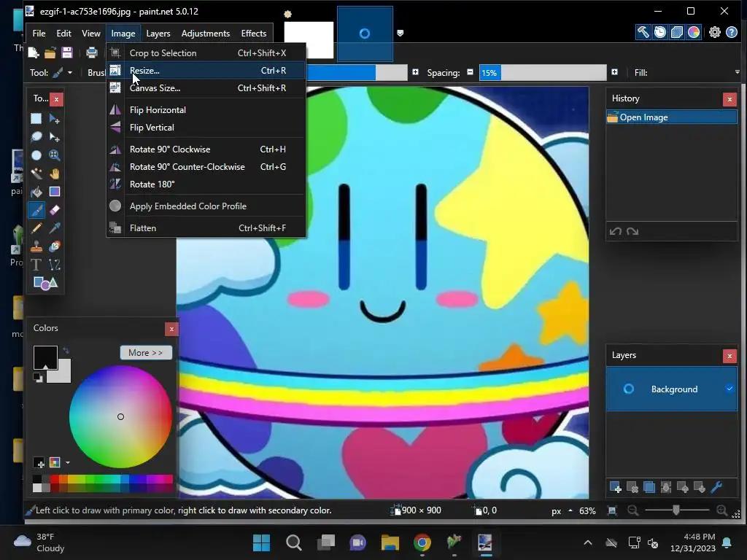Choose Crop to Selection menu entry

(x=206, y=52)
